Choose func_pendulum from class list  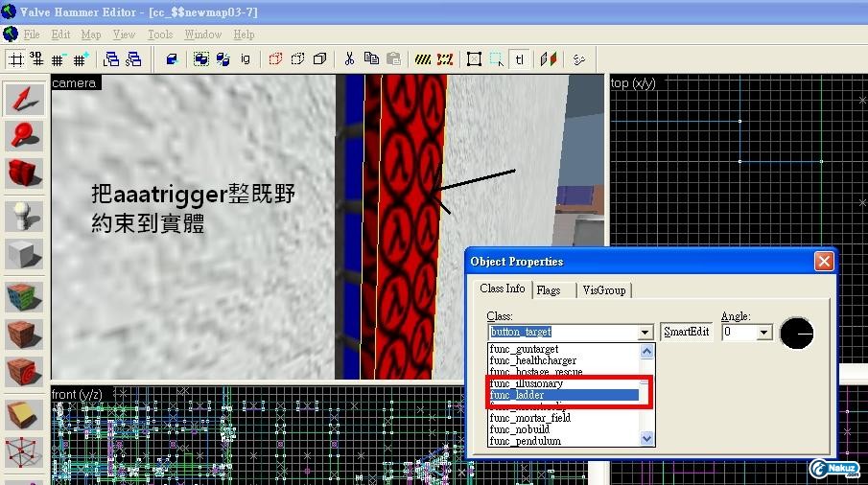[x=564, y=441]
